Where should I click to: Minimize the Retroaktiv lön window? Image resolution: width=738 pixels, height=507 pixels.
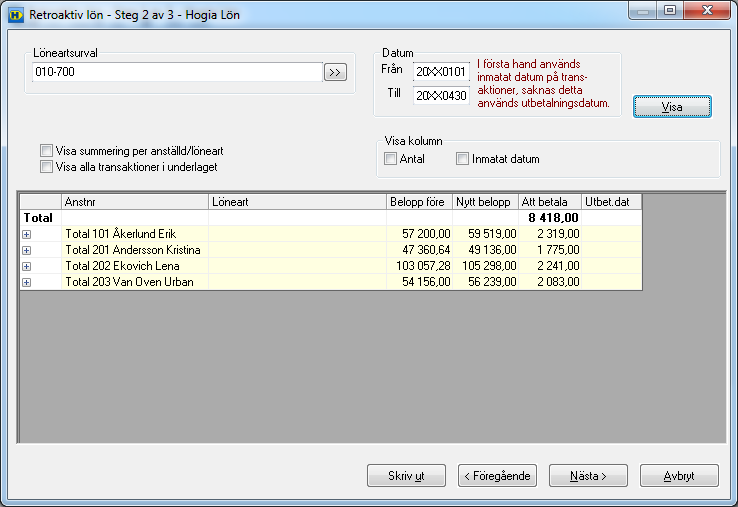click(643, 11)
